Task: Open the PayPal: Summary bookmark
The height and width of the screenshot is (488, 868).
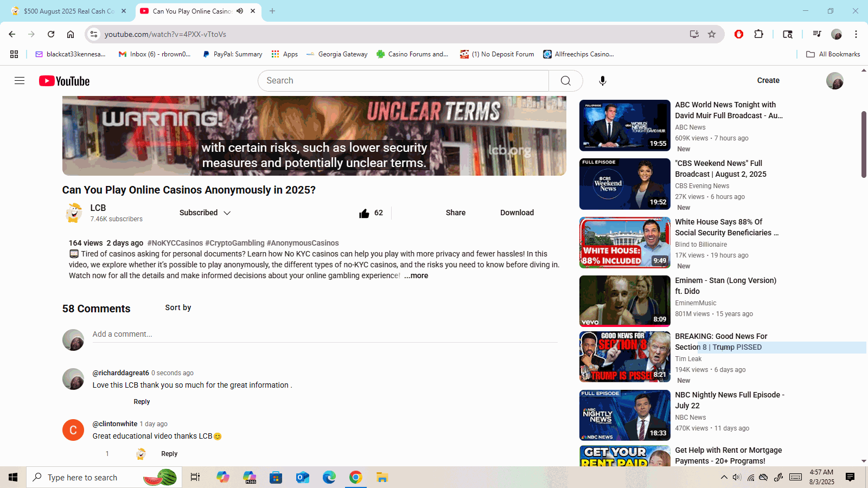Action: 232,54
